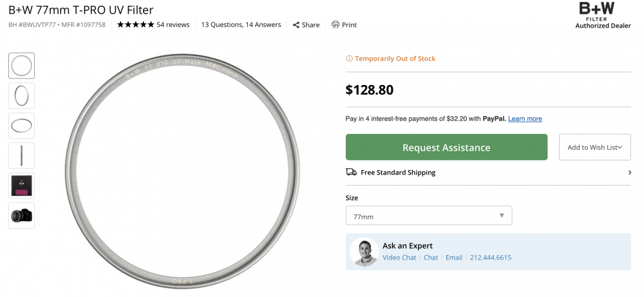
Task: Start Video Chat with an expert
Action: tap(399, 258)
